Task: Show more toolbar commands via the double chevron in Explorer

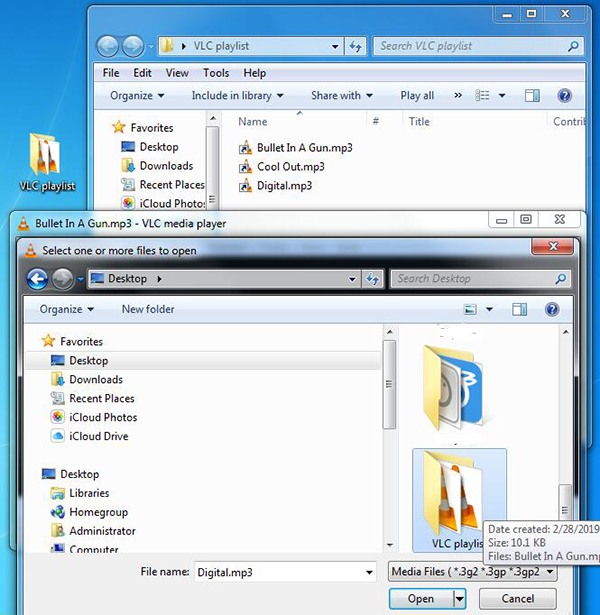Action: (x=458, y=95)
